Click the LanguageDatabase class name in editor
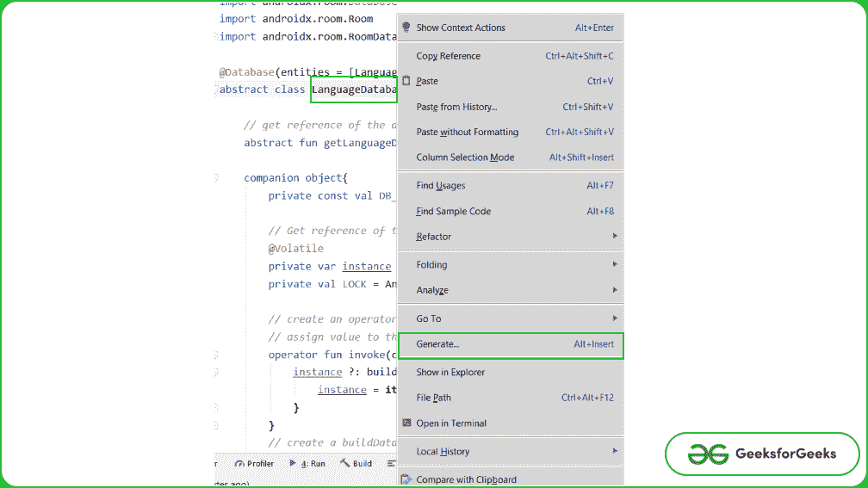This screenshot has width=868, height=488. 353,90
